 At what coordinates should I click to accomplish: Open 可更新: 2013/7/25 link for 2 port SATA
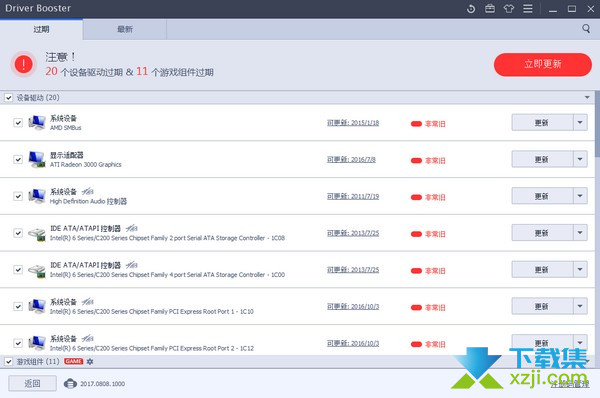(353, 233)
